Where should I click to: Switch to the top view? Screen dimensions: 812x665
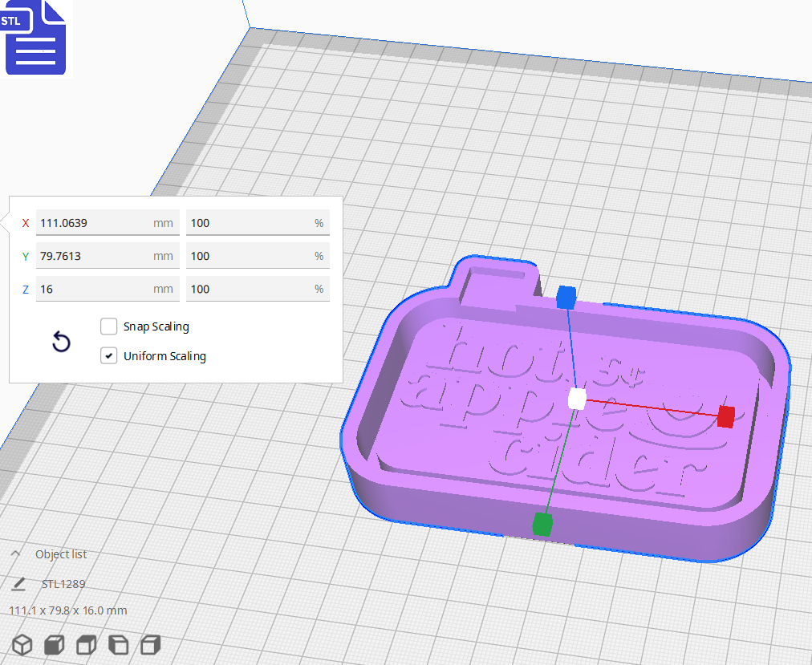(86, 644)
